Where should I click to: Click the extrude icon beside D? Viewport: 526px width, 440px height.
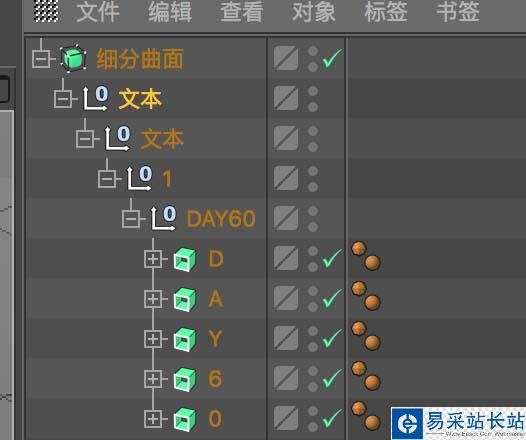point(185,259)
